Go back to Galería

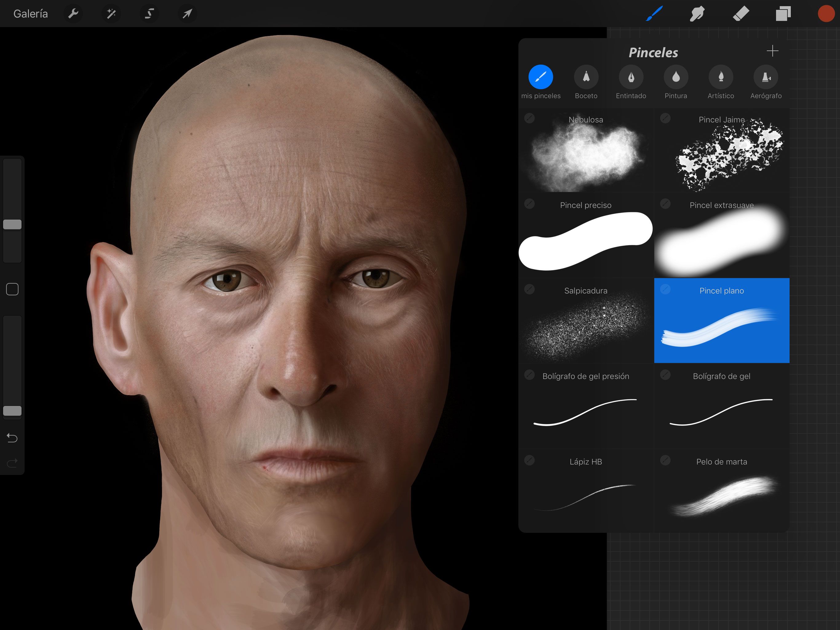click(x=30, y=14)
